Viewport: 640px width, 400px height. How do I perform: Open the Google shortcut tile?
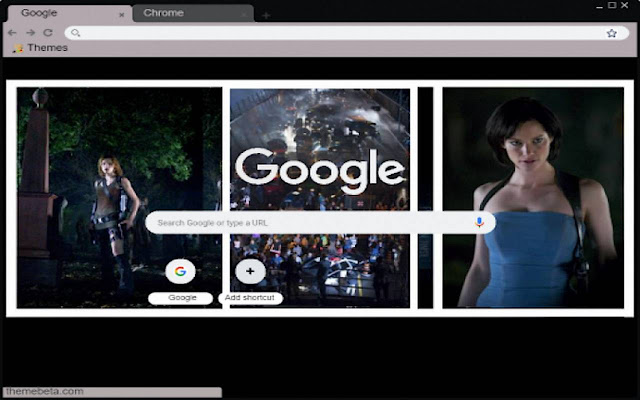pos(180,271)
